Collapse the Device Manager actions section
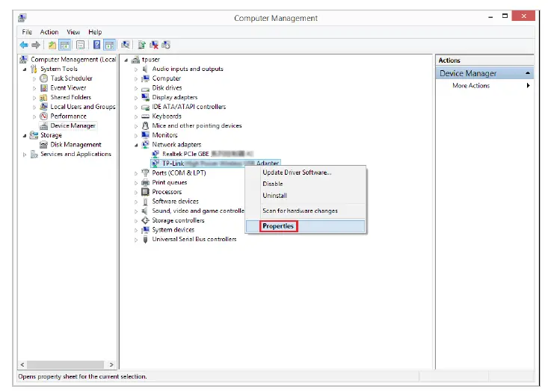548x392 pixels. [527, 73]
